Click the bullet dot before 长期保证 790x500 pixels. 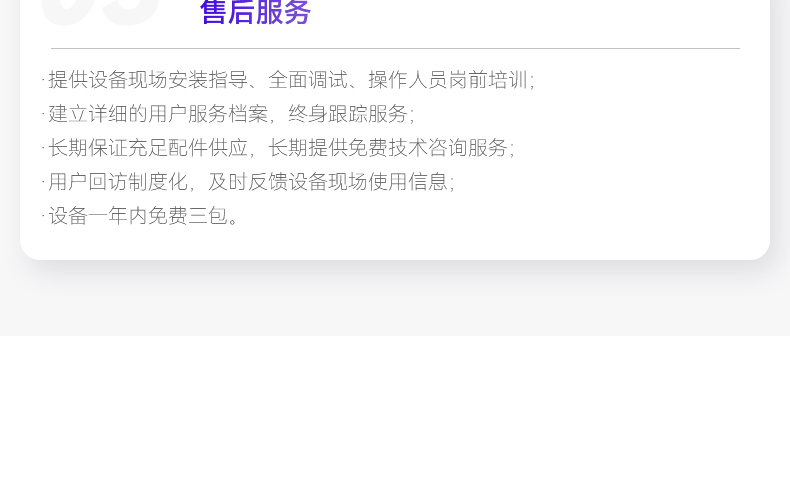(x=44, y=148)
